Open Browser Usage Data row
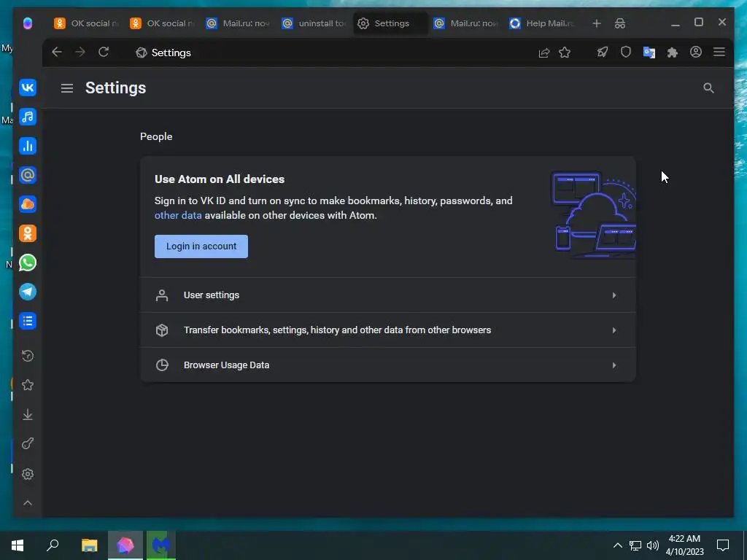Image resolution: width=747 pixels, height=560 pixels. coord(388,365)
